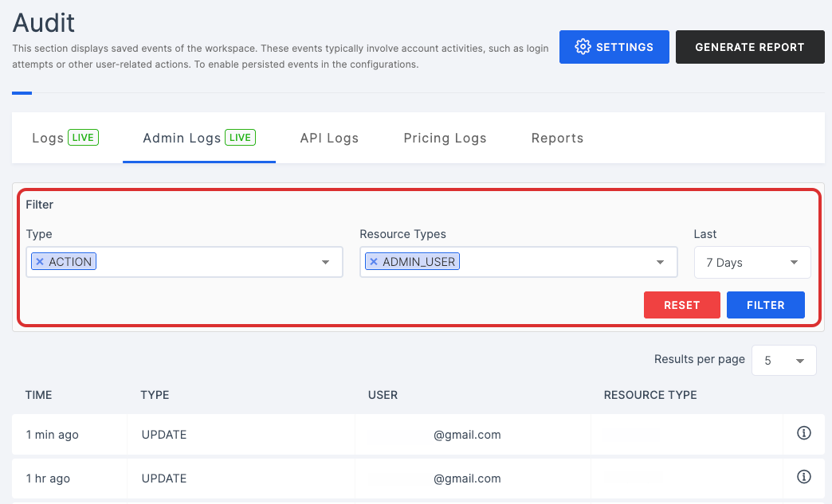Viewport: 832px width, 504px height.
Task: Open Settings via the gear button
Action: coord(614,47)
